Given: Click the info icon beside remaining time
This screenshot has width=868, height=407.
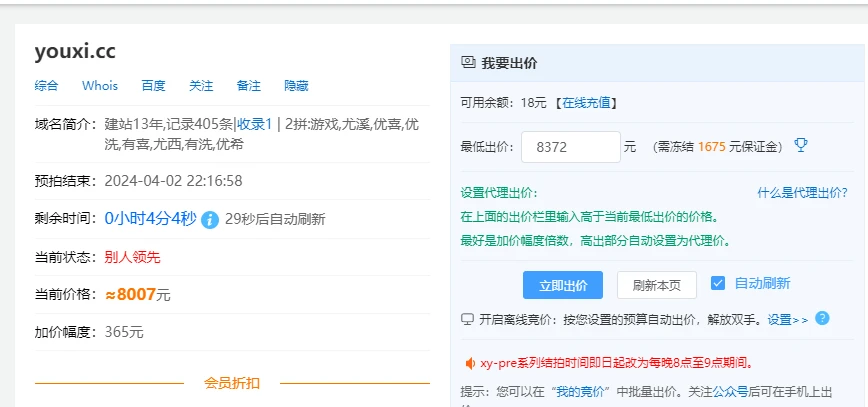Looking at the screenshot, I should (x=210, y=220).
